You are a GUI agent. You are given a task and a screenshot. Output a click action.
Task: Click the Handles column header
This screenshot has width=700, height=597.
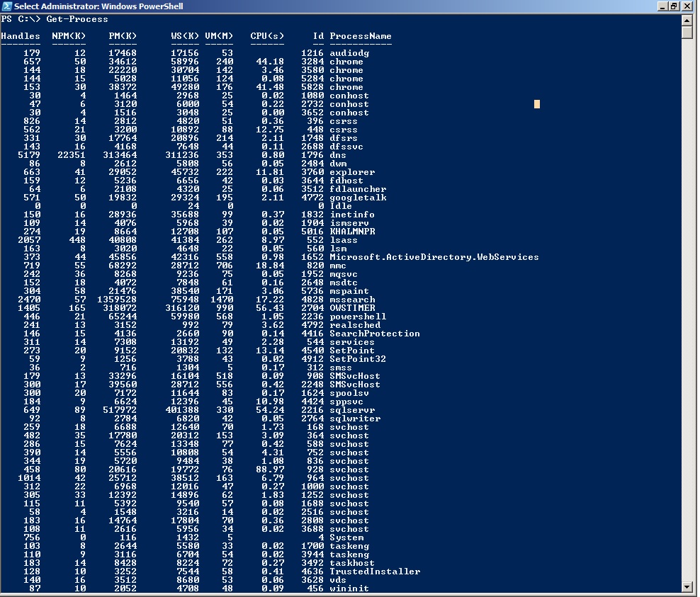point(21,36)
